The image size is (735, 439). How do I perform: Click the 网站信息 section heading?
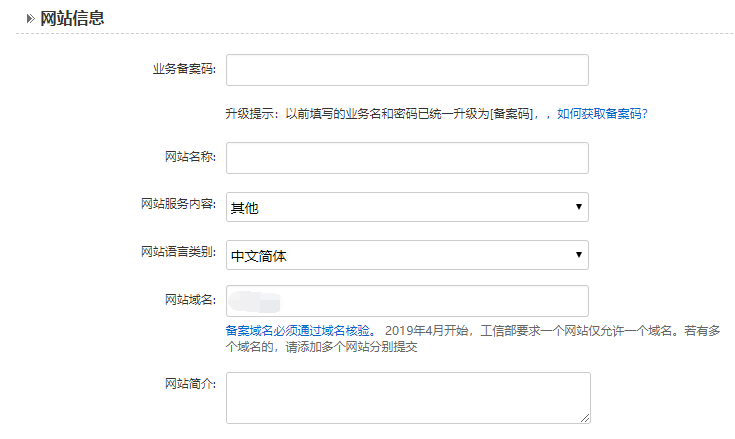[72, 18]
